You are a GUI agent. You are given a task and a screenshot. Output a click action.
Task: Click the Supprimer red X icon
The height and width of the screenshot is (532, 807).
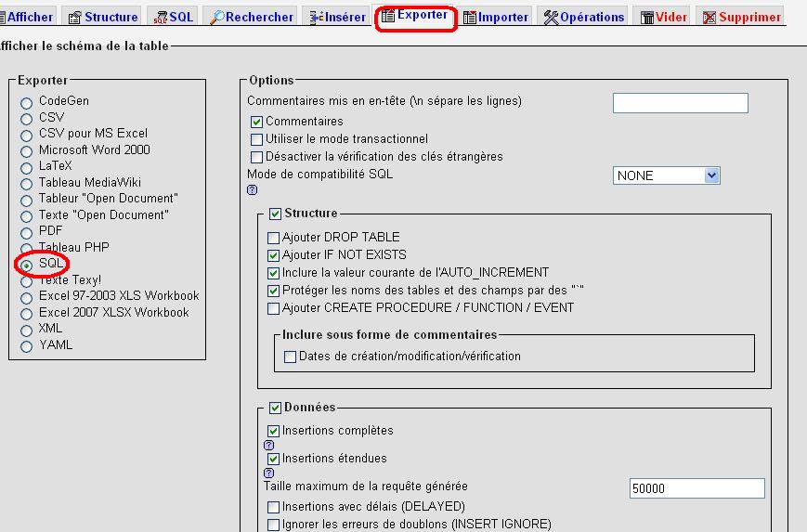point(709,18)
